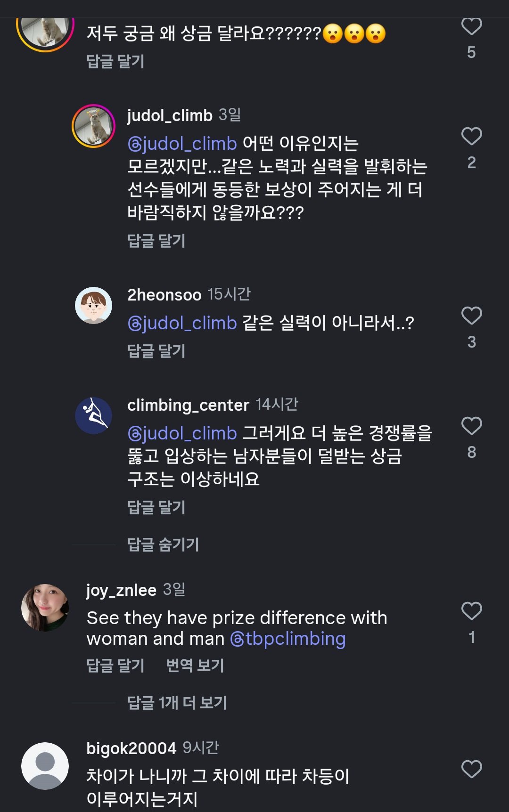Open the 2heonsoo username
Image resolution: width=509 pixels, height=812 pixels.
coord(164,295)
